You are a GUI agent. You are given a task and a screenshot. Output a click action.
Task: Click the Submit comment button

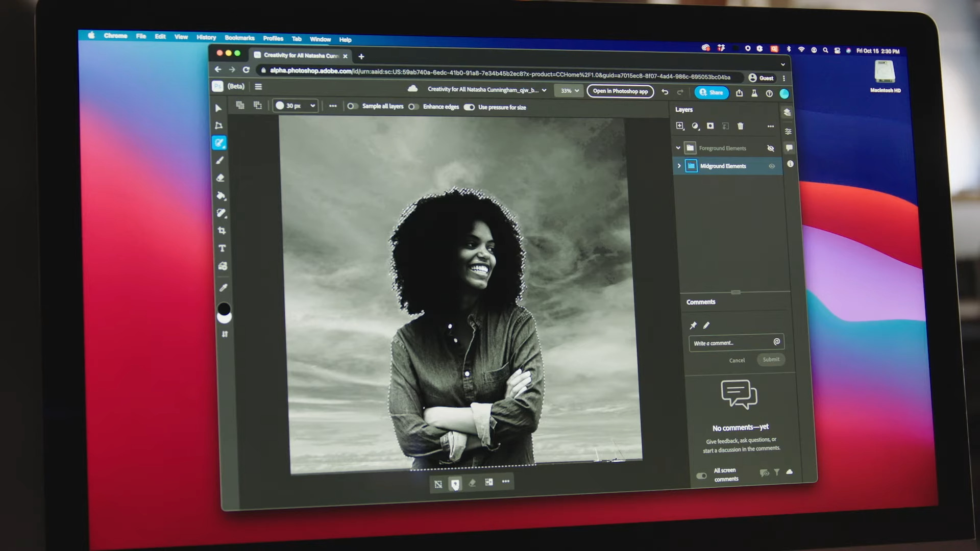771,360
